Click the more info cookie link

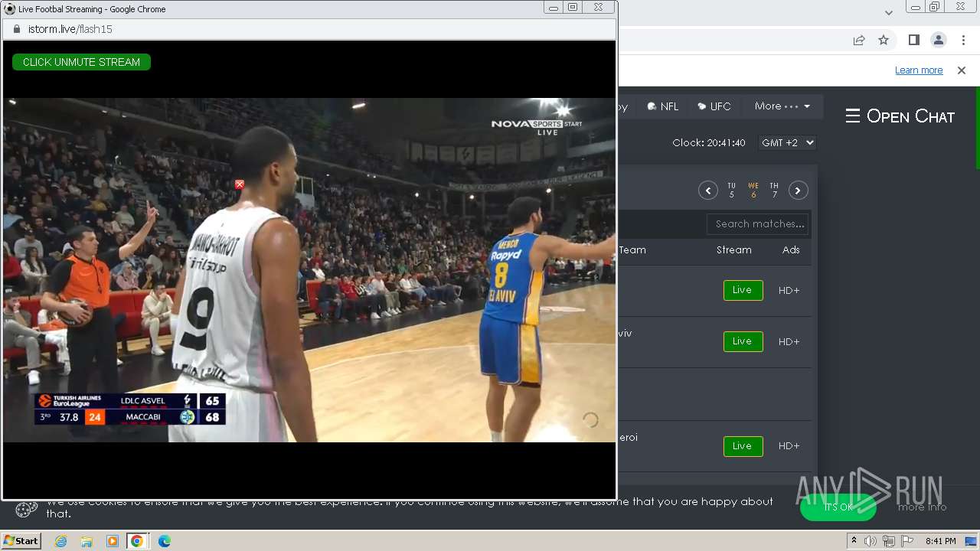tap(922, 507)
